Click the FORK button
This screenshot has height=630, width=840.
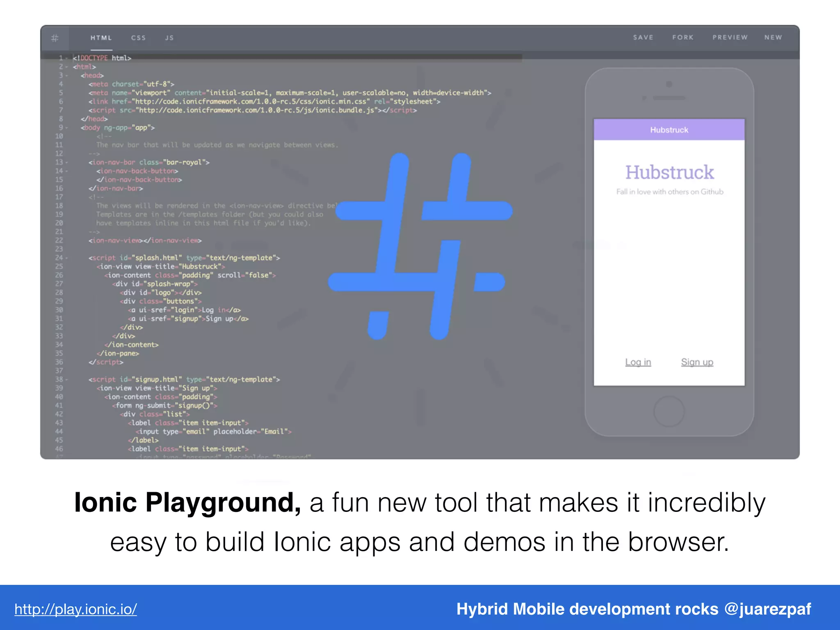click(683, 37)
